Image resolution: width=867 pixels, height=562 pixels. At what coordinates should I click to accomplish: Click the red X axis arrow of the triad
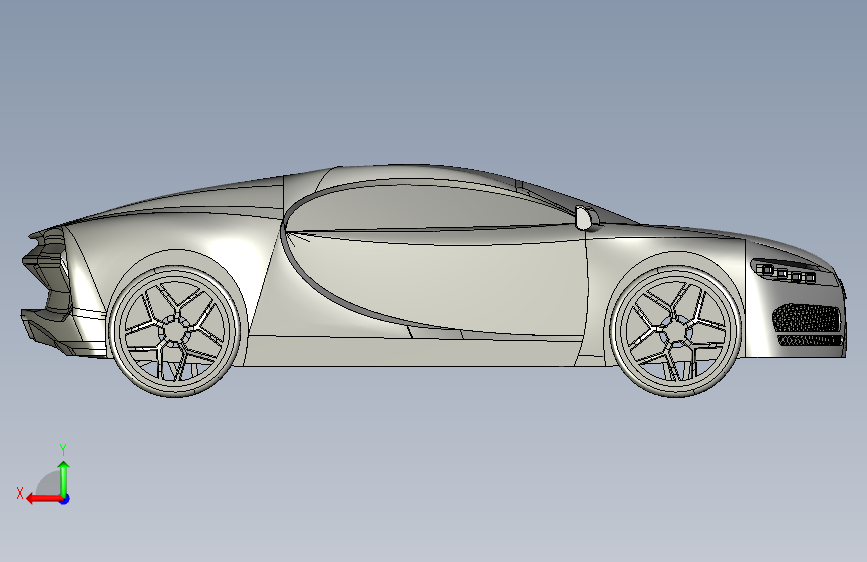[x=43, y=499]
